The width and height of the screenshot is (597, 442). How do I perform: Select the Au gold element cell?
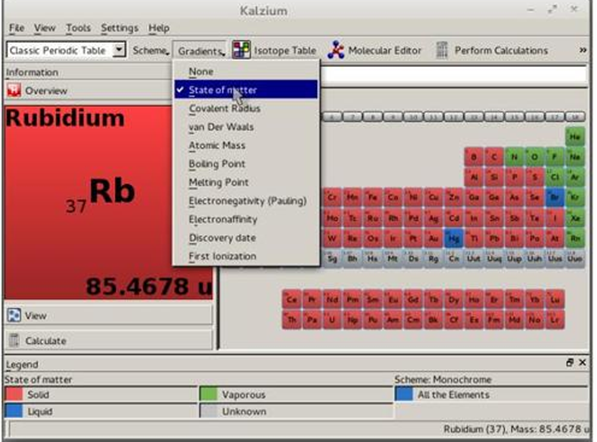(x=433, y=238)
